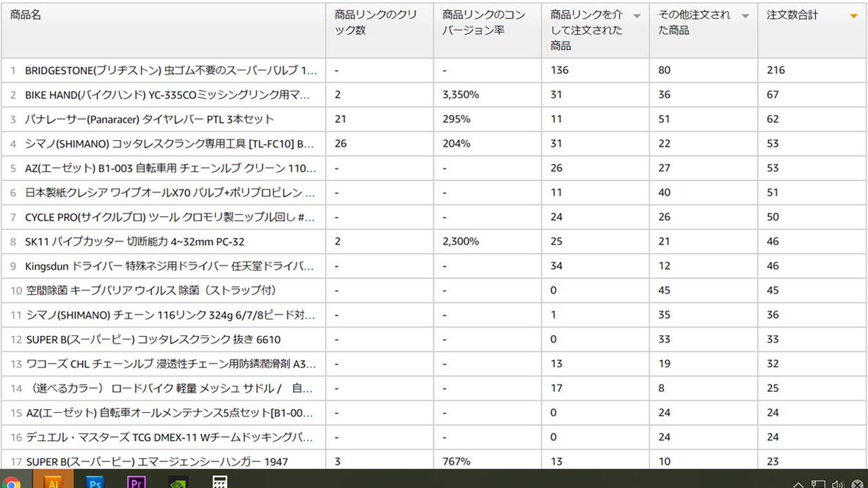Show hidden system tray icons chevron

coord(799,484)
